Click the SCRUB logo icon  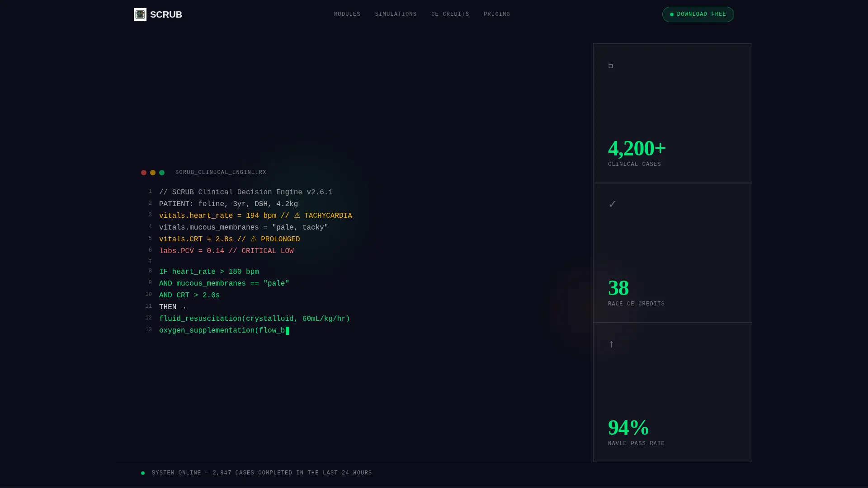pyautogui.click(x=140, y=14)
